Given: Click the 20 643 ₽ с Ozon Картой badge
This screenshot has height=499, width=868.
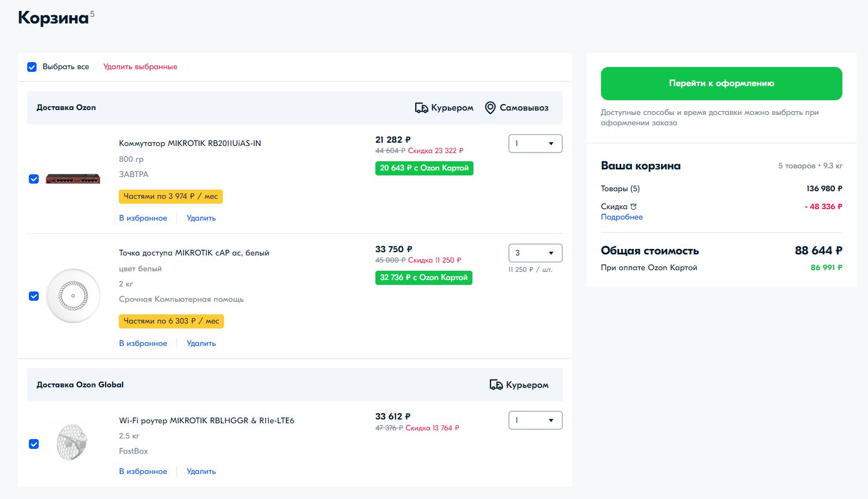Looking at the screenshot, I should coord(424,168).
